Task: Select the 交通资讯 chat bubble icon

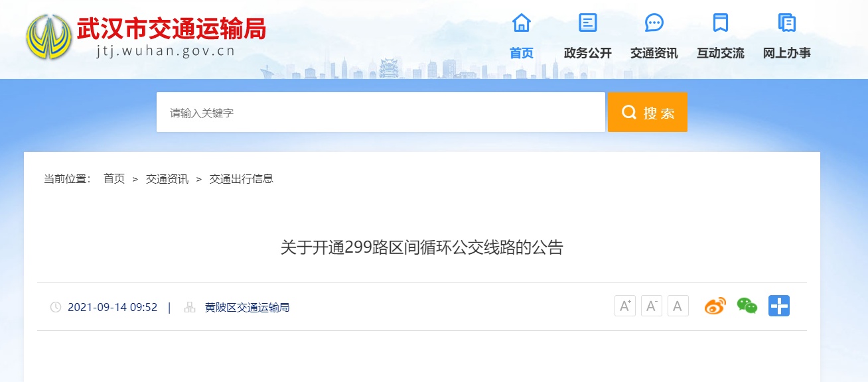Action: point(654,23)
